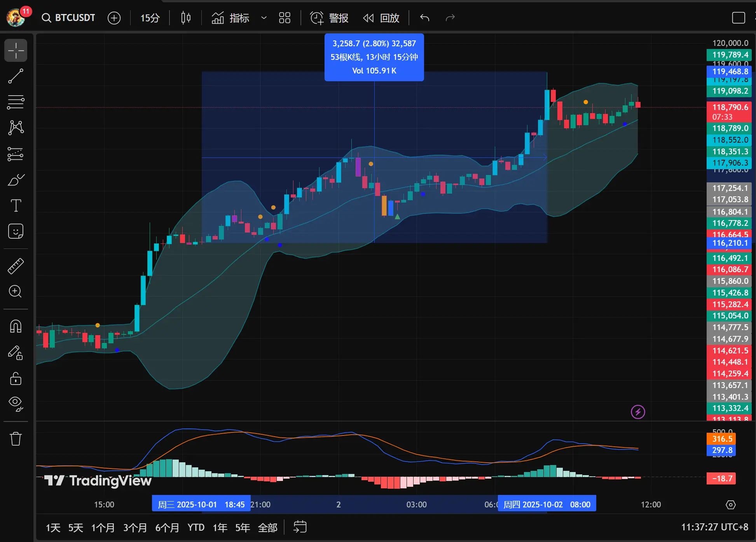Click the zoom in tool
This screenshot has height=542, width=756.
point(16,291)
